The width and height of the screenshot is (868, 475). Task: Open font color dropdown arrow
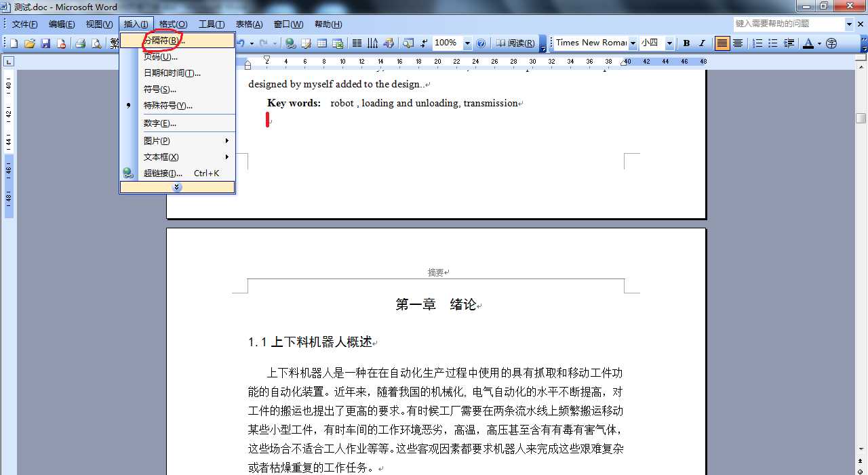click(819, 43)
